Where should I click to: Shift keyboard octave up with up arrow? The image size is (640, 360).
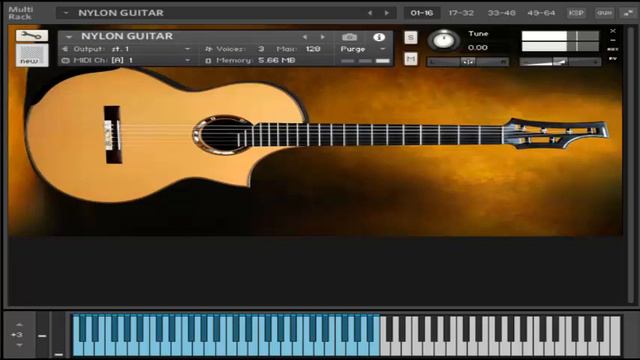[x=19, y=324]
